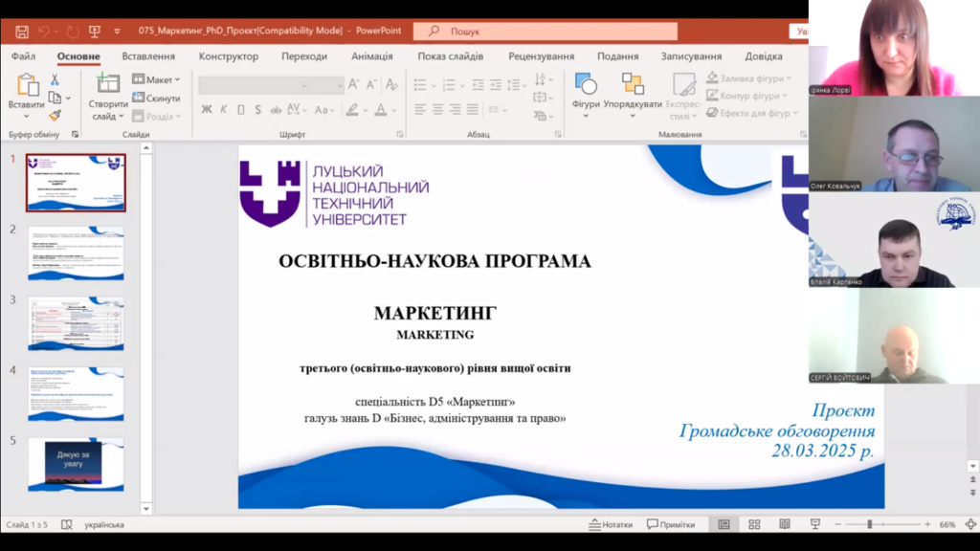Apply the font color A swatch
This screenshot has width=980, height=551.
coord(381,110)
